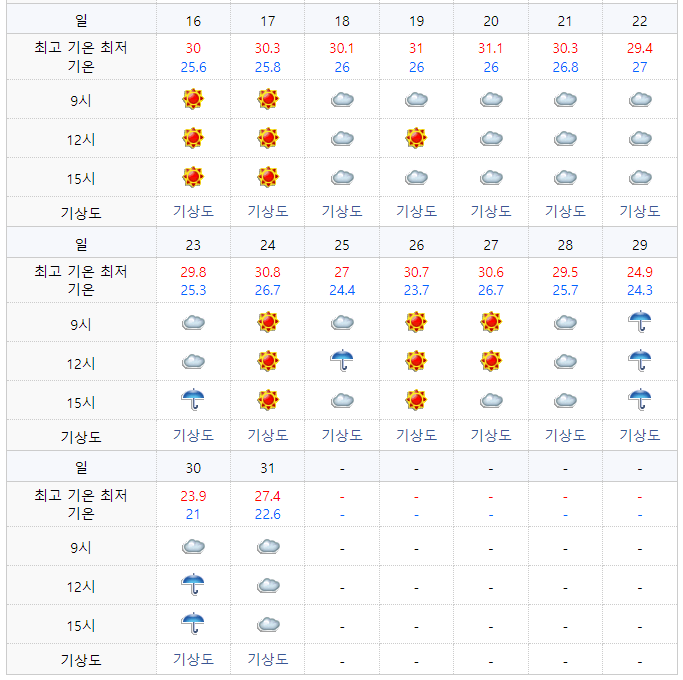
Task: Click the cloud icon for day 18 at 9시
Action: click(342, 100)
